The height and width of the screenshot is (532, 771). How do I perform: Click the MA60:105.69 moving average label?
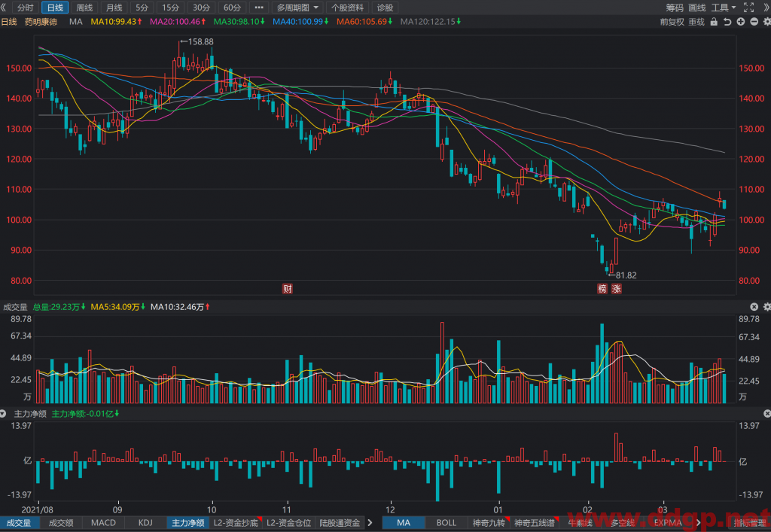[x=365, y=22]
